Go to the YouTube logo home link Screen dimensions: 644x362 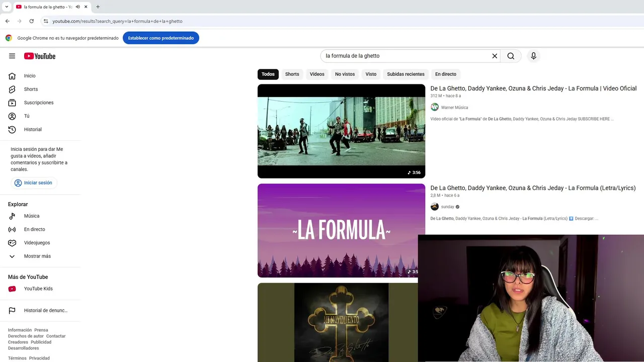pos(40,56)
